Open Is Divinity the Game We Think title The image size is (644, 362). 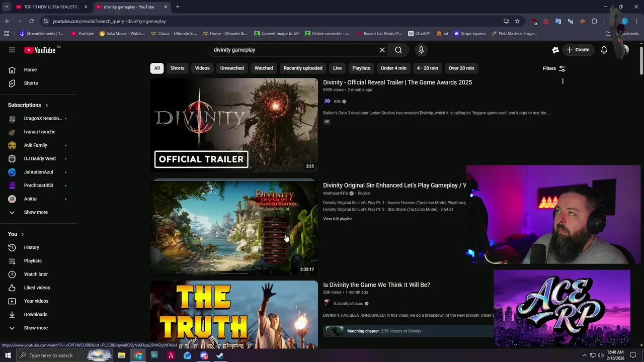point(376,285)
